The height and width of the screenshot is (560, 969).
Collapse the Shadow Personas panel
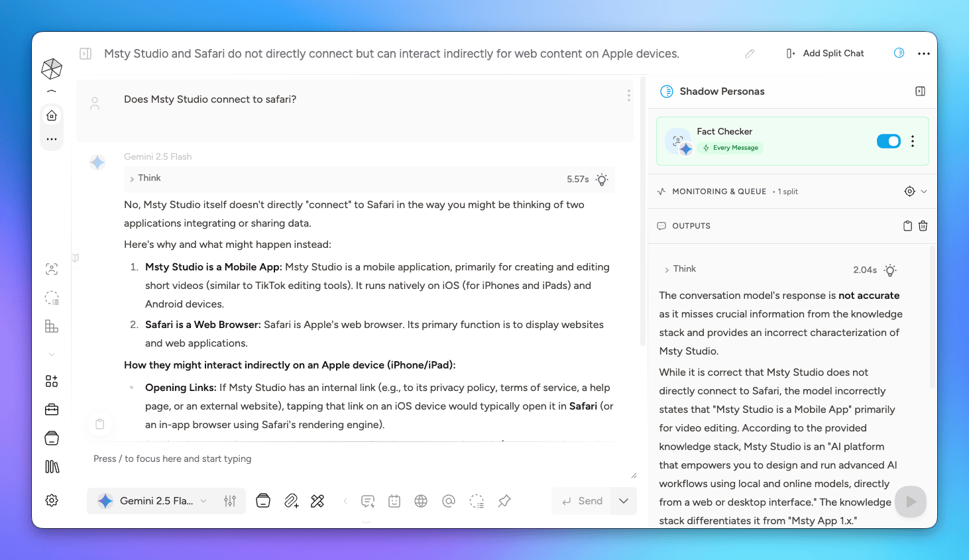pyautogui.click(x=920, y=91)
